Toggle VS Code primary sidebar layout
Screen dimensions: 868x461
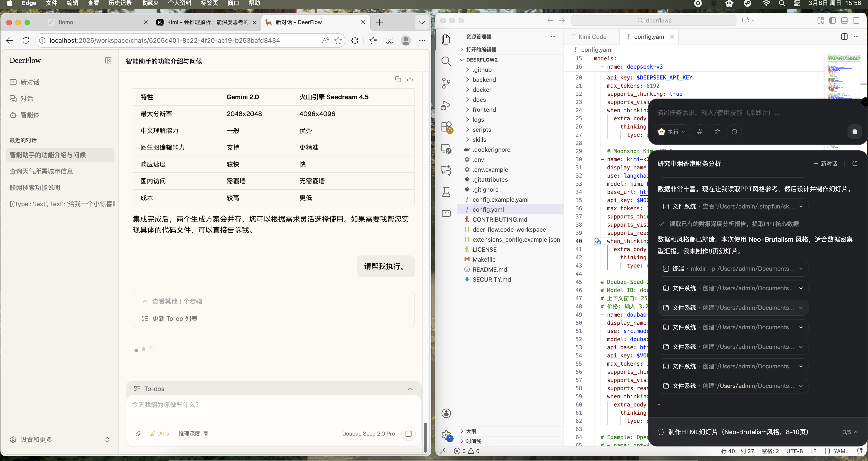click(832, 20)
